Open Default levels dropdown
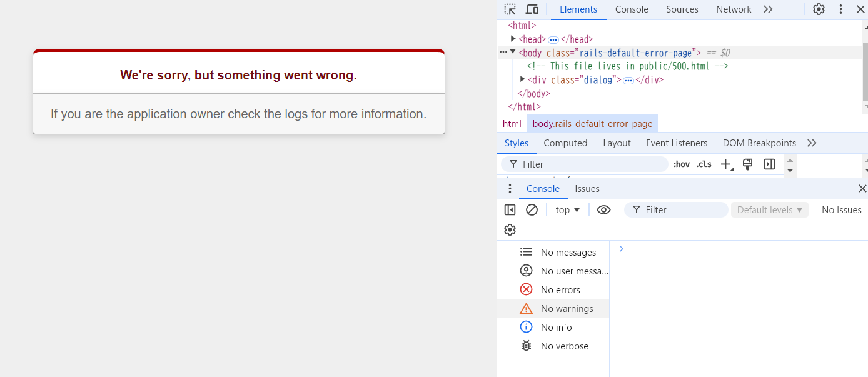 coord(770,210)
